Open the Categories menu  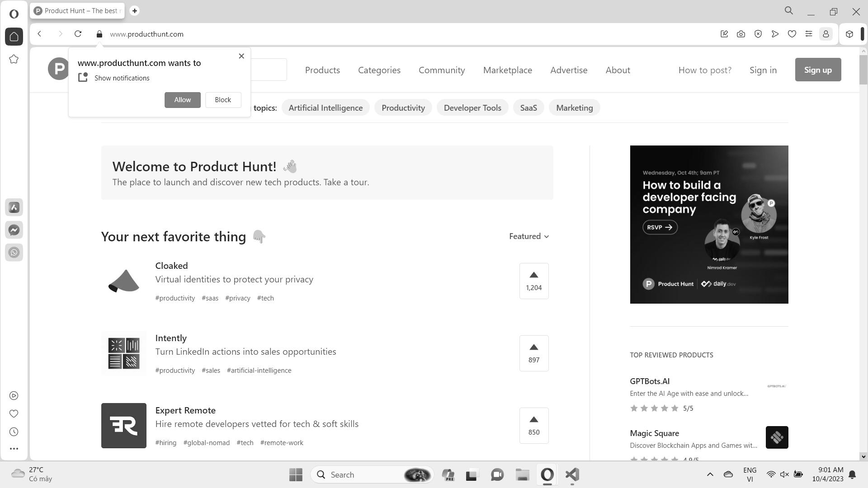click(379, 70)
